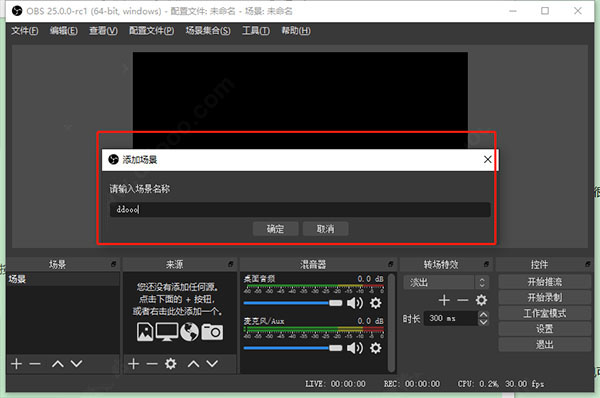600x398 pixels.
Task: Click the 0.0 dB value of 桌面音频
Action: 370,279
